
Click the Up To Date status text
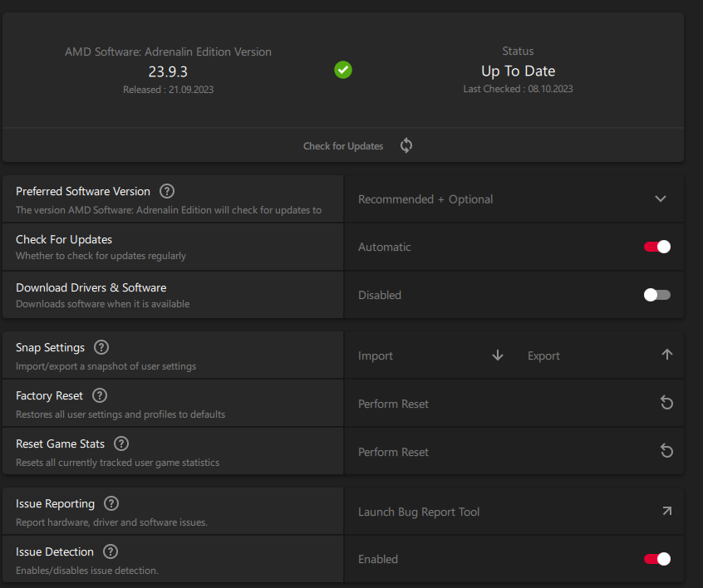518,71
